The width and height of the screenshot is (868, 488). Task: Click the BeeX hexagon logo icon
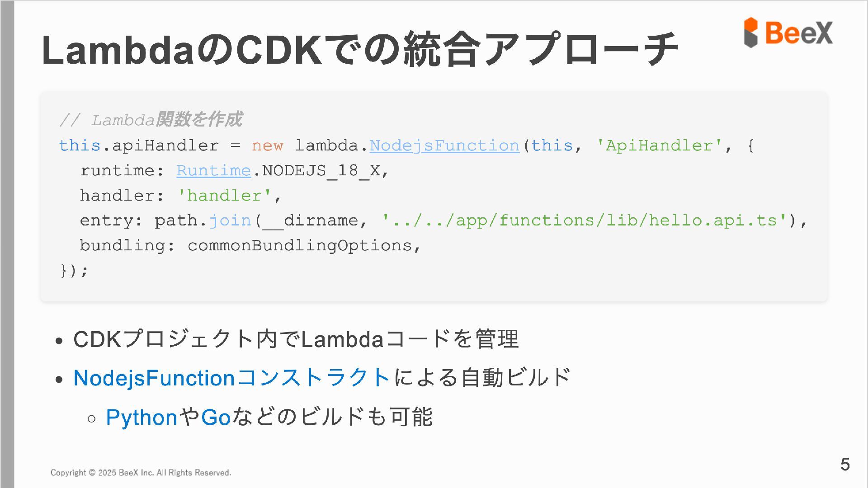750,33
